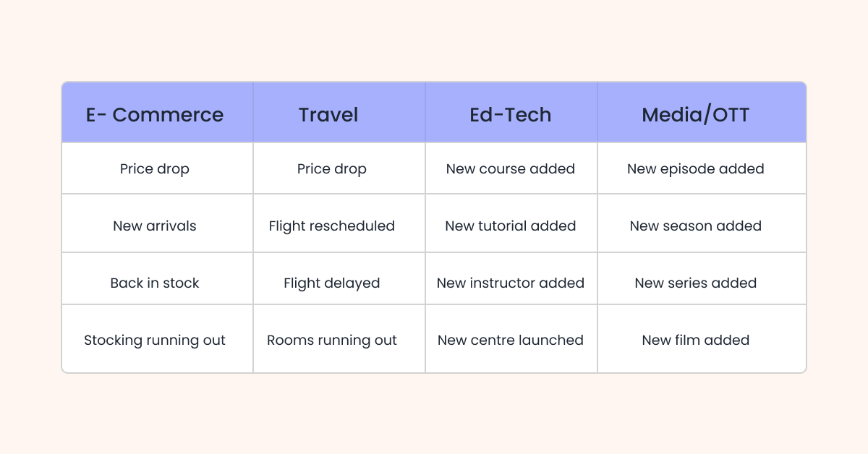The height and width of the screenshot is (454, 868).
Task: Click the New centre launched cell
Action: coord(511,340)
